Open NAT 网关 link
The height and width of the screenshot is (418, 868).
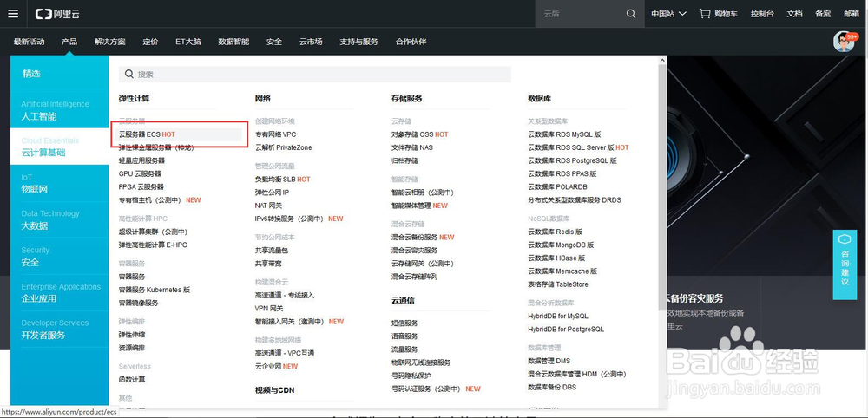[269, 206]
